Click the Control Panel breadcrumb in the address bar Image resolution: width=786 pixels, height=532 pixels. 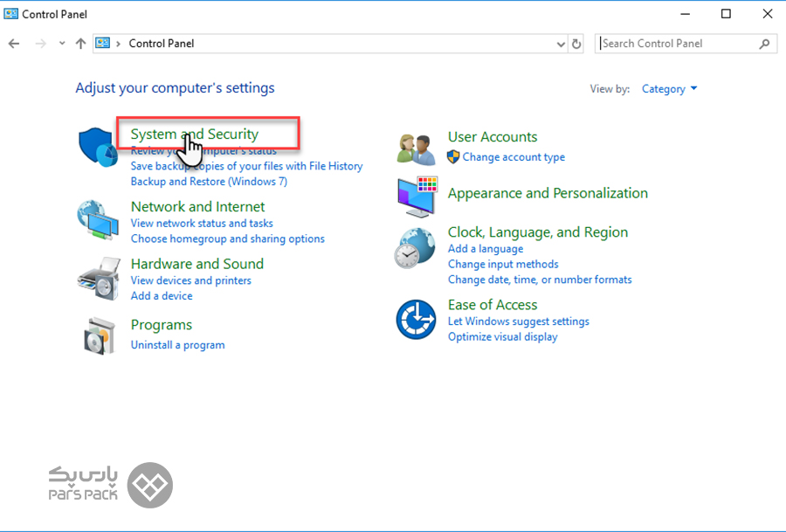(x=162, y=44)
